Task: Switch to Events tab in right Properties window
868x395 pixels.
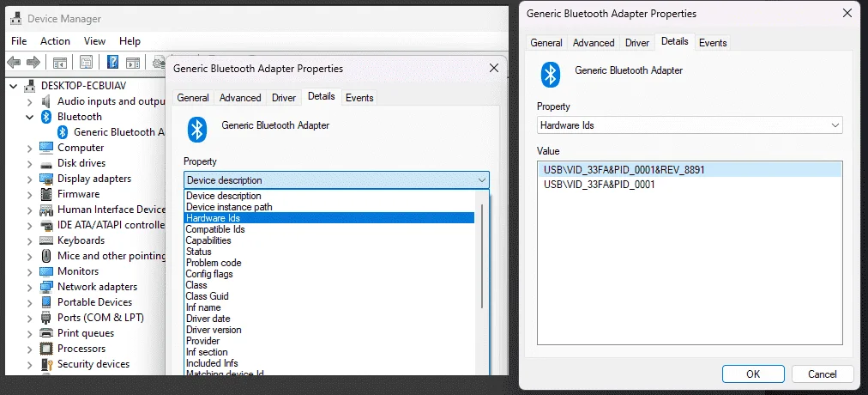Action: 713,43
